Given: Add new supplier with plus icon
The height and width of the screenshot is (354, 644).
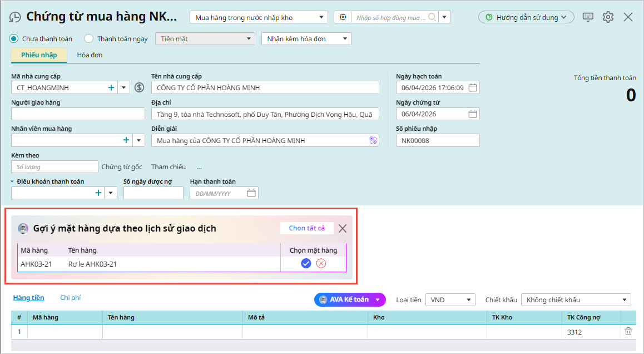Looking at the screenshot, I should tap(111, 87).
